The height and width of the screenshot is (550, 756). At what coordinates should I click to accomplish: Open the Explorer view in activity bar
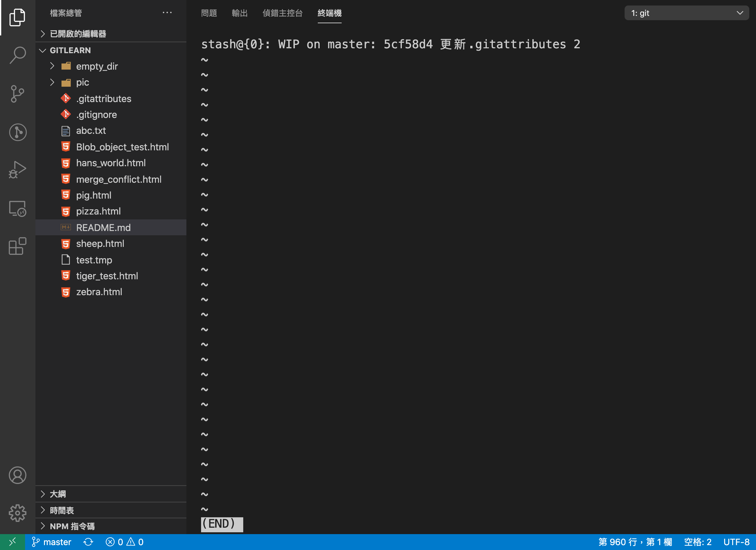(x=17, y=17)
